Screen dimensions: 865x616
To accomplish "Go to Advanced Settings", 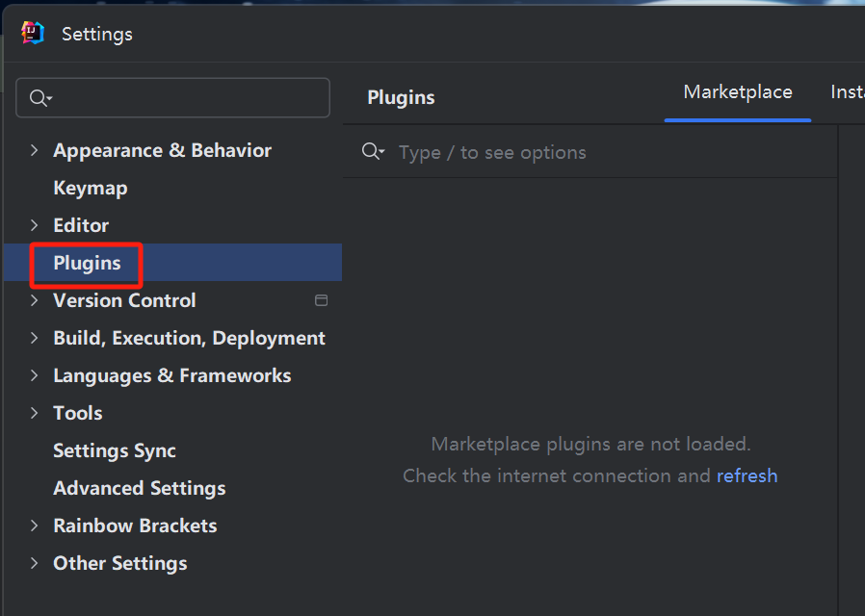I will tap(140, 488).
